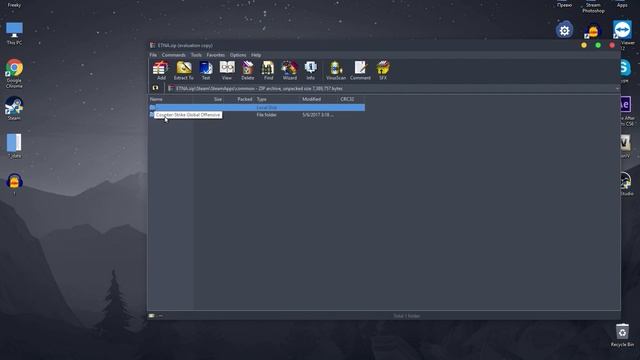Screen dimensions: 640x360
Task: Open the Commands menu
Action: [173, 55]
